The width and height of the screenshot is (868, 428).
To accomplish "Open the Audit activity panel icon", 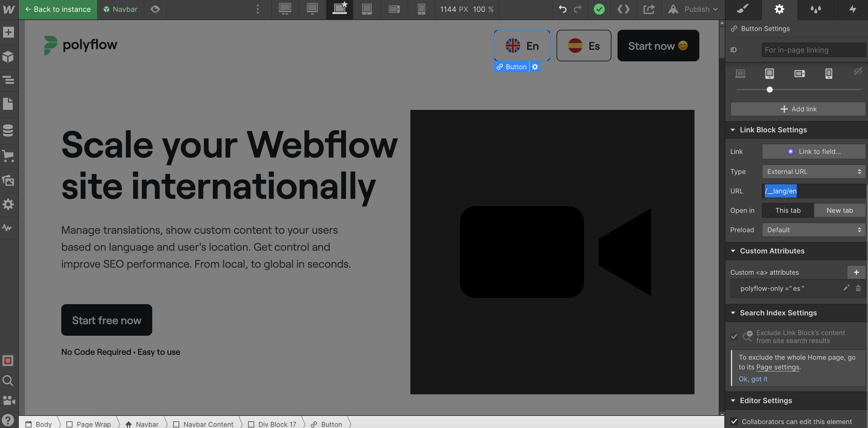I will tap(7, 228).
